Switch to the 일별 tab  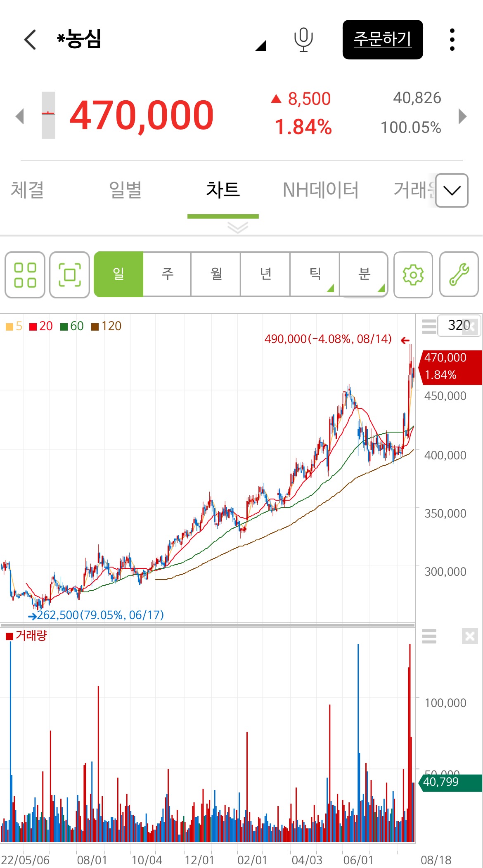click(125, 190)
